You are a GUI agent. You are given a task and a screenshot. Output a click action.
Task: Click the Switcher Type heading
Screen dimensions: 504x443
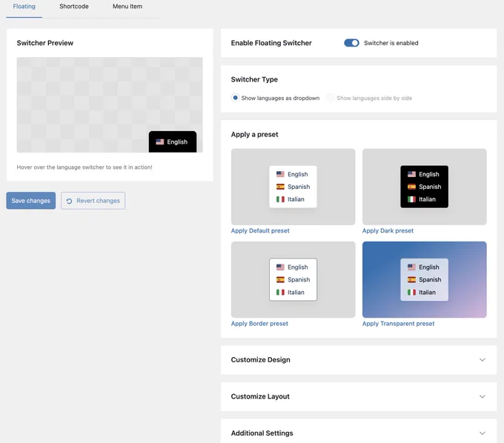coord(254,79)
